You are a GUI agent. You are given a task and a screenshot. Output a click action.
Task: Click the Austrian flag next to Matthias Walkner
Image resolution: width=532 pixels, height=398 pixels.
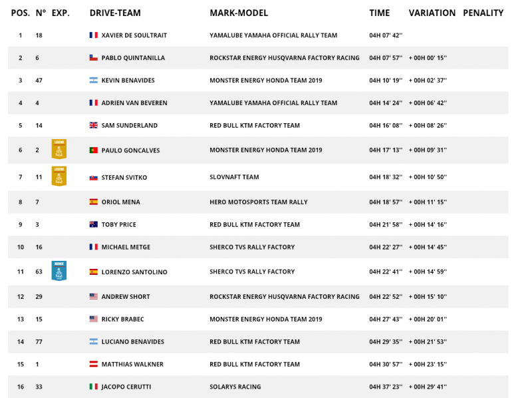click(x=94, y=364)
